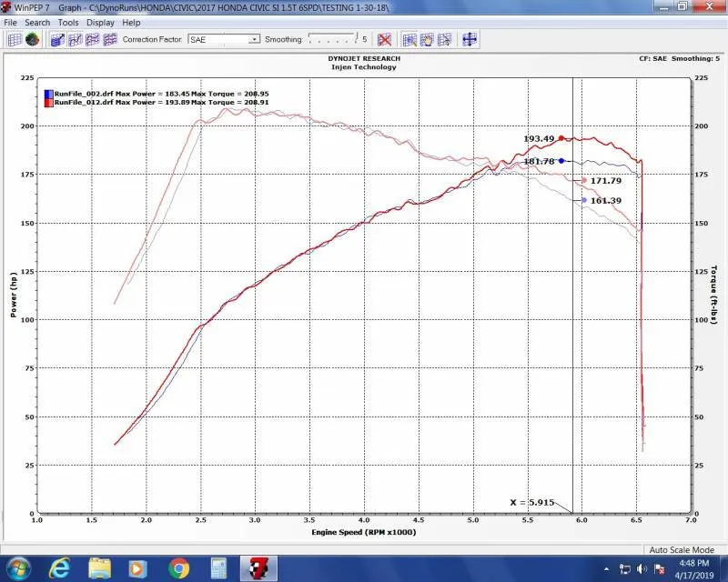728x582 pixels.
Task: Click the table grid icon in toolbar
Action: (x=15, y=39)
